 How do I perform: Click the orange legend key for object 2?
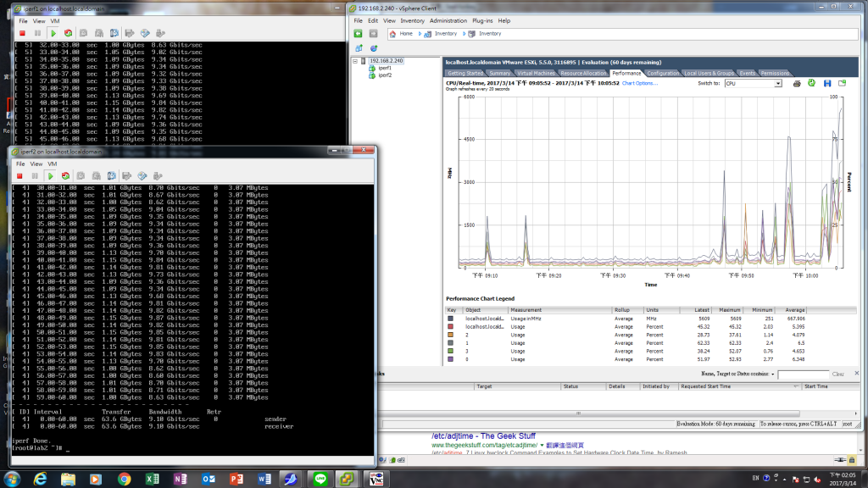point(451,335)
